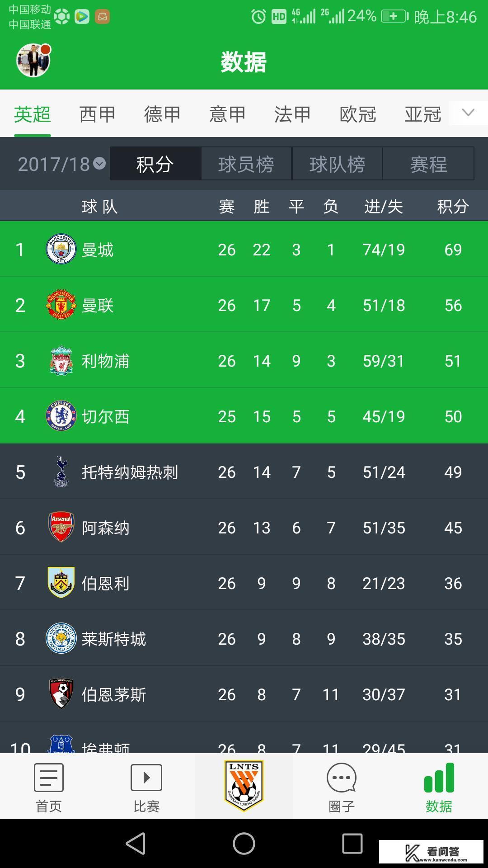This screenshot has width=488, height=868.
Task: Open the 首页 home navigation icon
Action: pyautogui.click(x=47, y=778)
